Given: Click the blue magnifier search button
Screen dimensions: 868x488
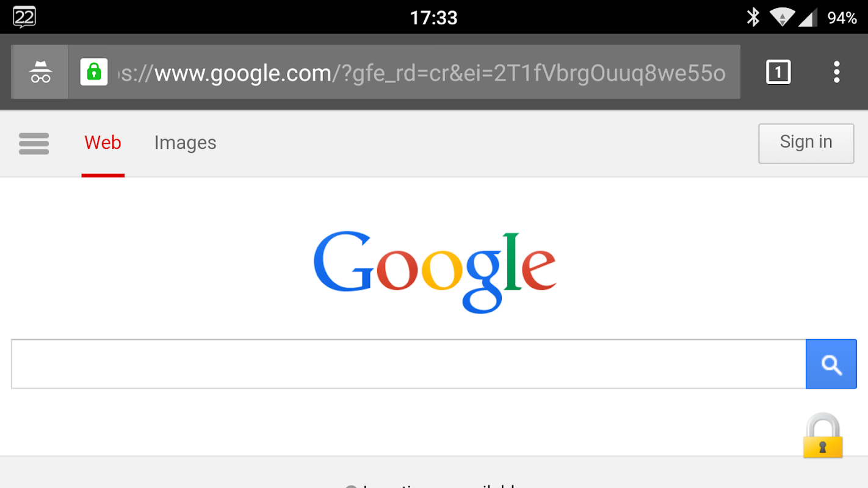Looking at the screenshot, I should click(831, 364).
